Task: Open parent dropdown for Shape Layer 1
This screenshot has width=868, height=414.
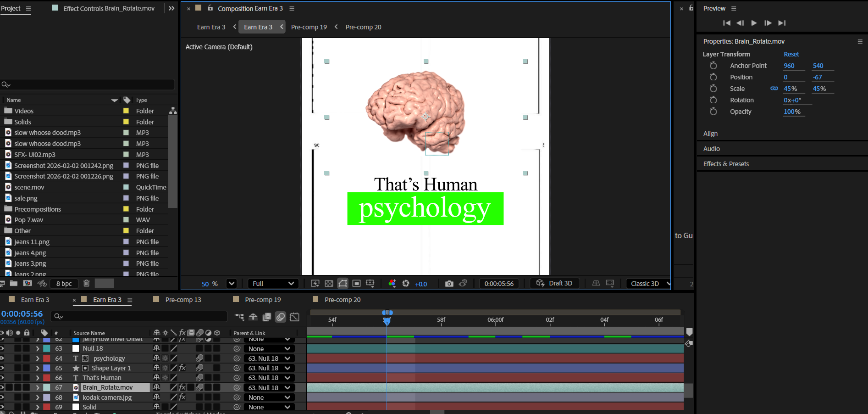Action: pos(269,368)
